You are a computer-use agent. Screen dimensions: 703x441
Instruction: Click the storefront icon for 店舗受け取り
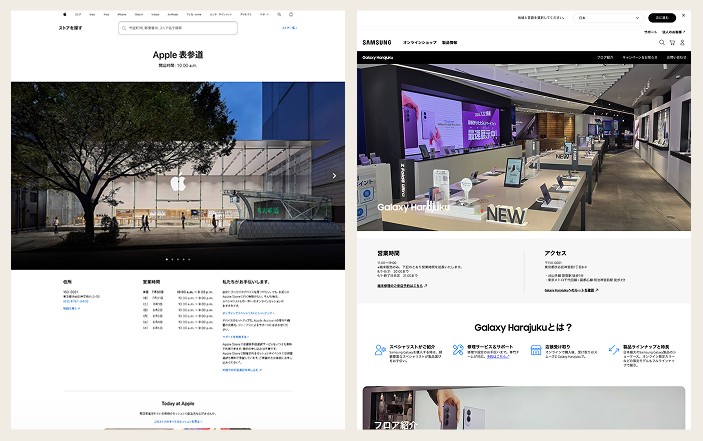(536, 350)
